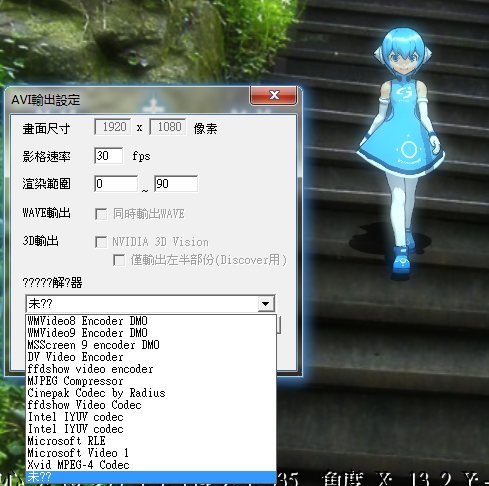Choose MSScreen 9 encoder DMO
This screenshot has height=486, width=489.
click(x=151, y=345)
